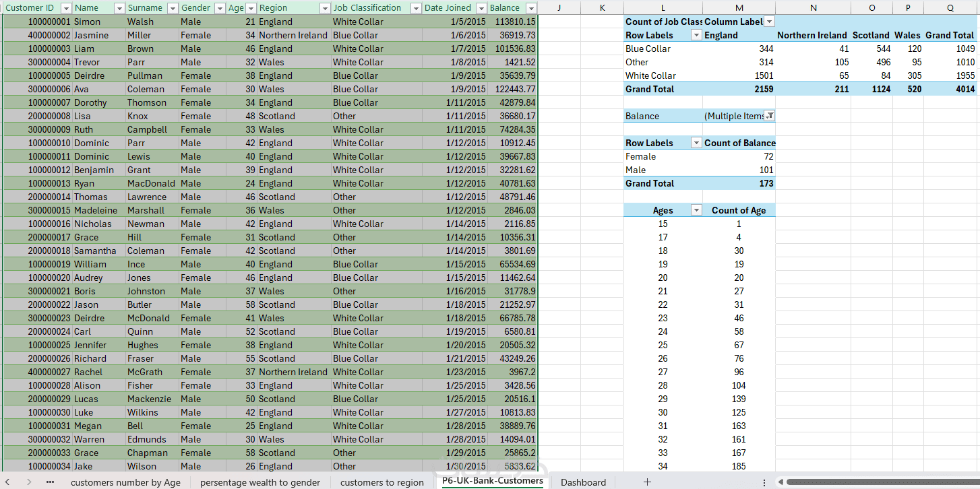
Task: Click count 185 for age 34
Action: pyautogui.click(x=739, y=466)
